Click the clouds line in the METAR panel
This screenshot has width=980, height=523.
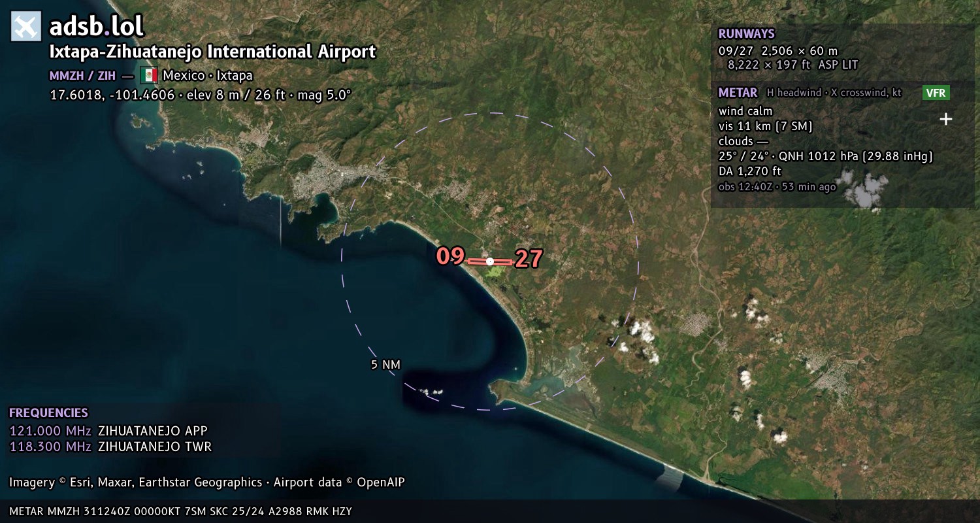743,141
